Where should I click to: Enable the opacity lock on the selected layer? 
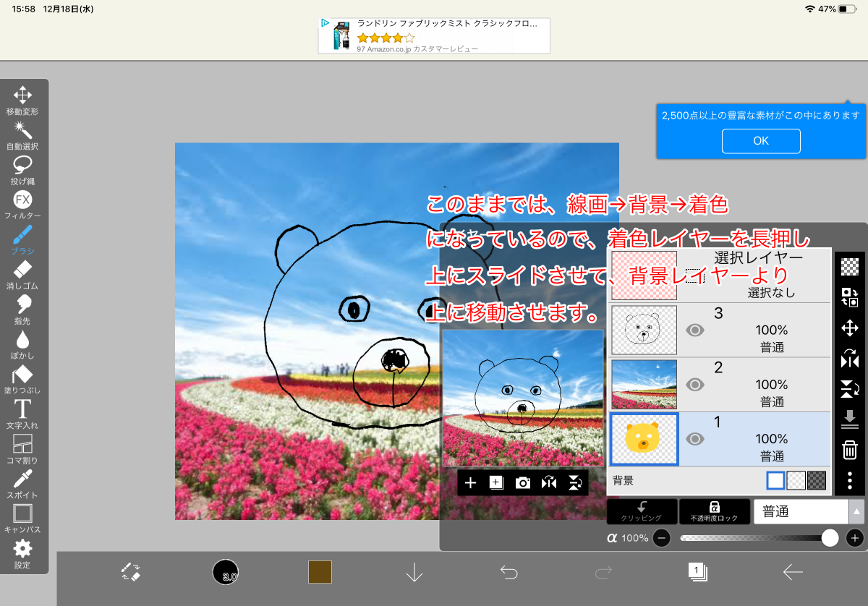click(x=714, y=511)
